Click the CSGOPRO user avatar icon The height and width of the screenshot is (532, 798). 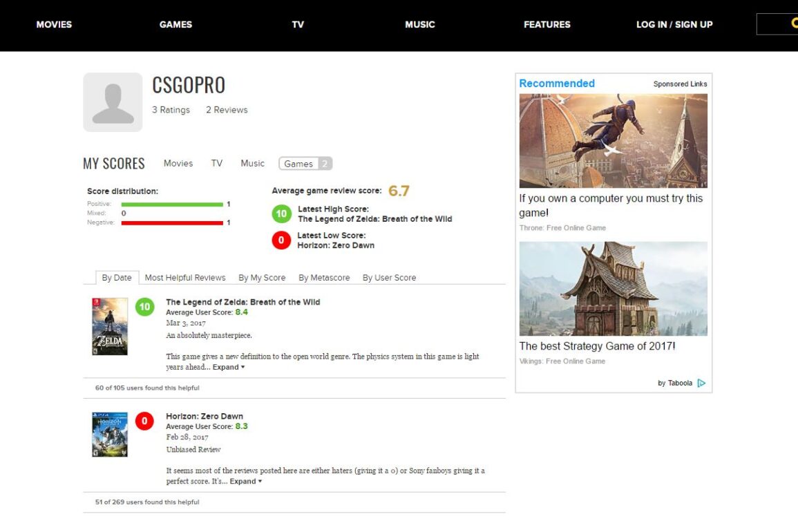tap(113, 102)
